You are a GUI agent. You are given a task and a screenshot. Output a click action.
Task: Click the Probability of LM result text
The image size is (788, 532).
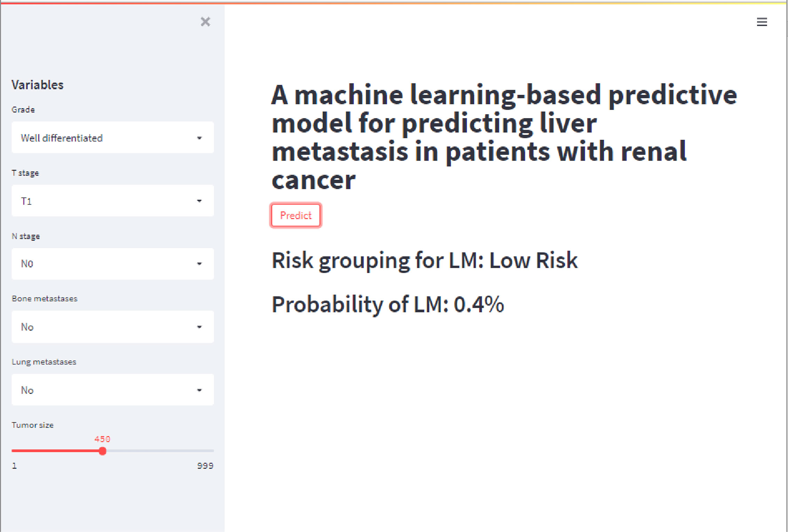[388, 305]
